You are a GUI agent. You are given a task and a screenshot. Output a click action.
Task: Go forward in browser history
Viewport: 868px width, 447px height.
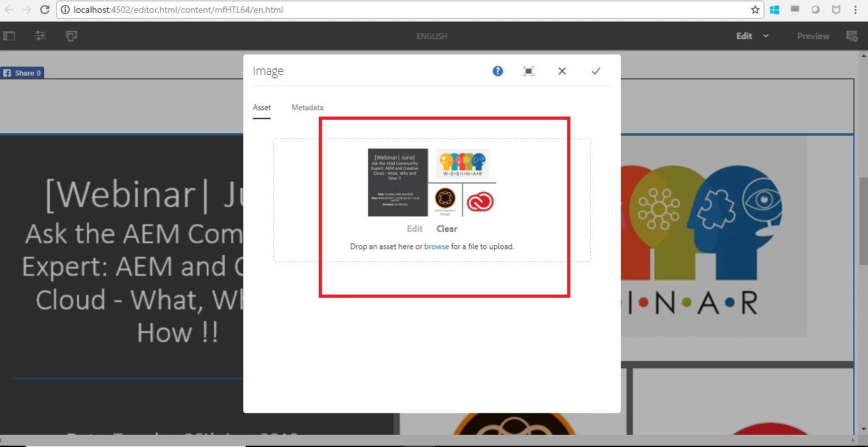(x=27, y=10)
